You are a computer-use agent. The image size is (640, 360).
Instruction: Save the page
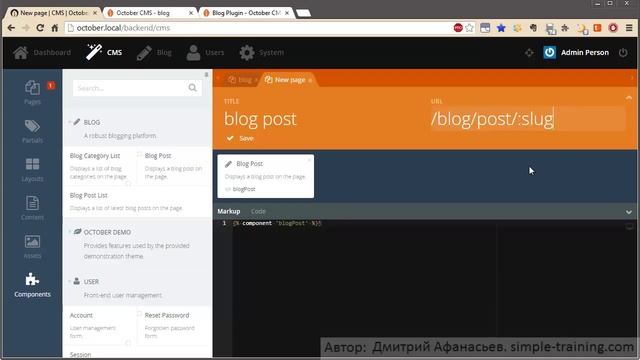[x=240, y=138]
